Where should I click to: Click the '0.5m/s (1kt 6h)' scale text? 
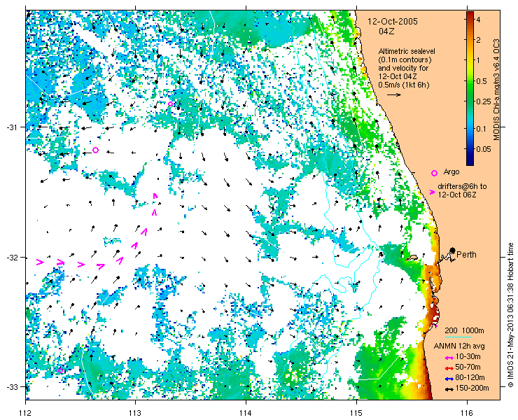pos(404,85)
